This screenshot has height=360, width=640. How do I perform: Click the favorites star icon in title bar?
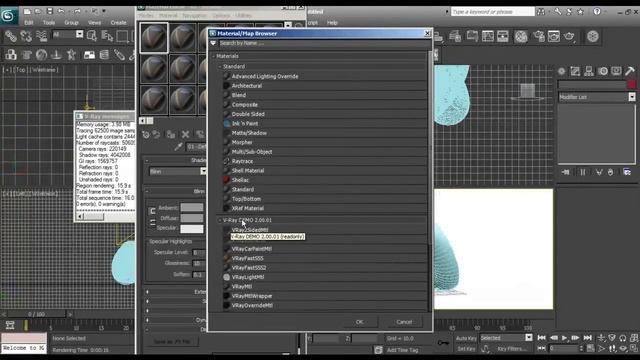(580, 11)
